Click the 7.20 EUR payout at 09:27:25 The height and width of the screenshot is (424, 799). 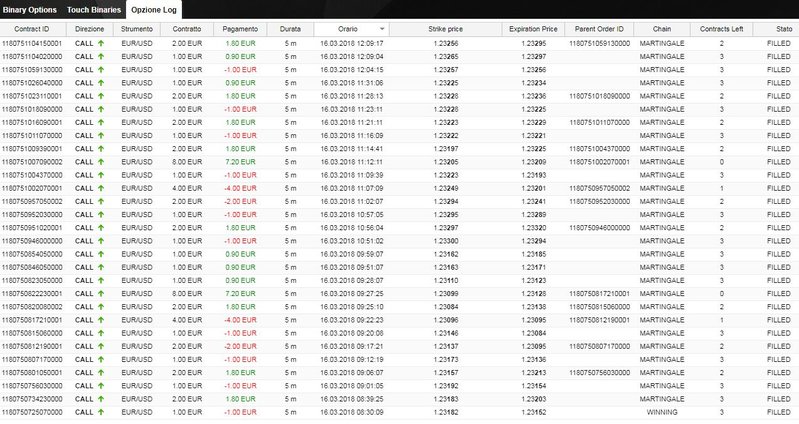click(x=241, y=294)
